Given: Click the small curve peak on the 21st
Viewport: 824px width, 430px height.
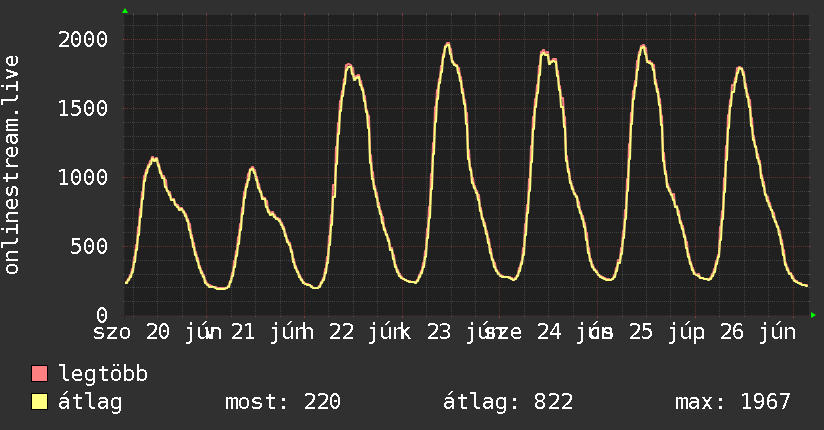Looking at the screenshot, I should (x=252, y=168).
